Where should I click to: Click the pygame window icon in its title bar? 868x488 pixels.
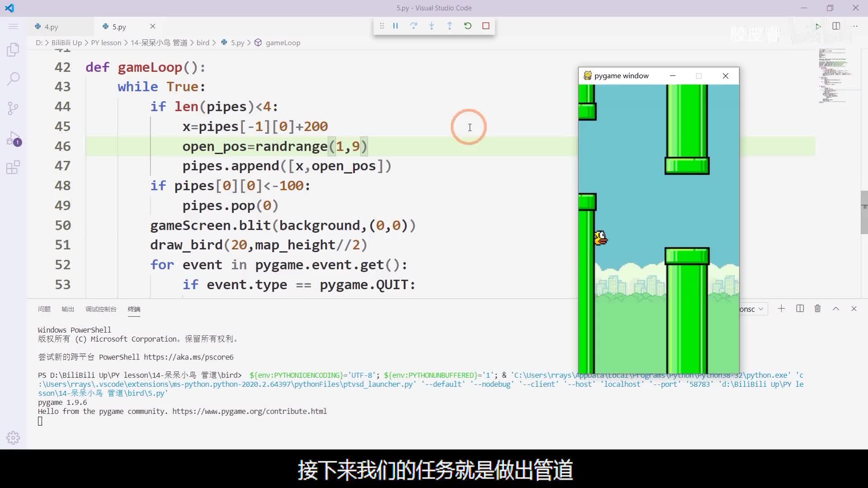(x=587, y=75)
